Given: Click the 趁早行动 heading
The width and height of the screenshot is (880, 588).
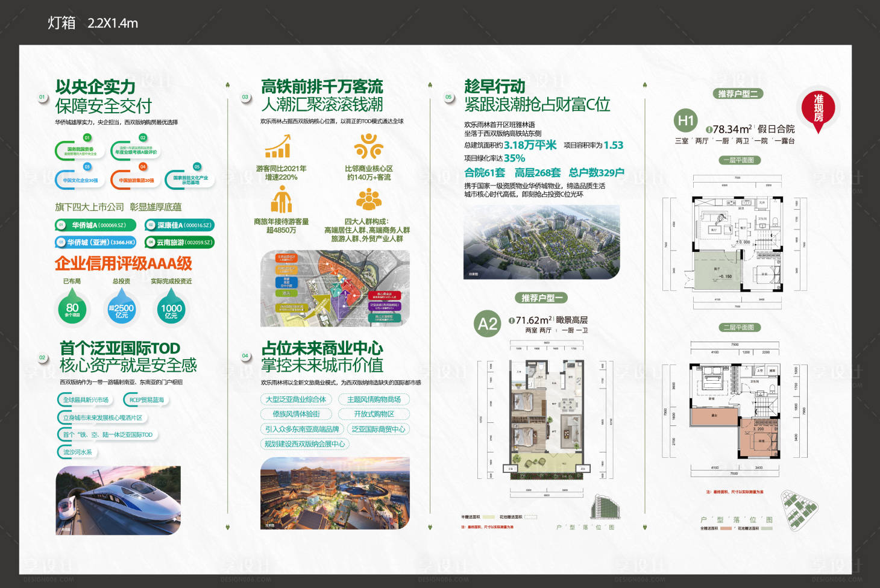Looking at the screenshot, I should [494, 87].
